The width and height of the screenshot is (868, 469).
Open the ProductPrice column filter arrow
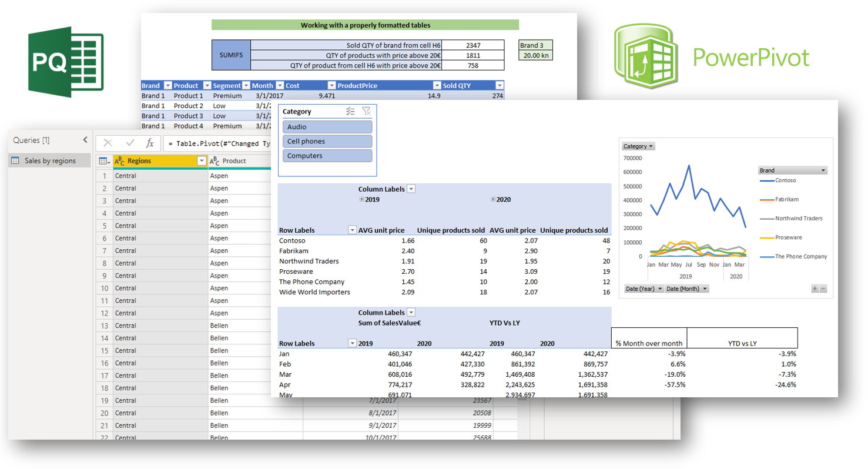coord(437,86)
